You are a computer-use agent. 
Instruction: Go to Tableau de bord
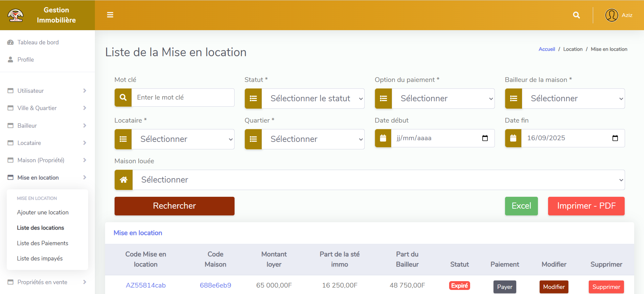tap(38, 42)
